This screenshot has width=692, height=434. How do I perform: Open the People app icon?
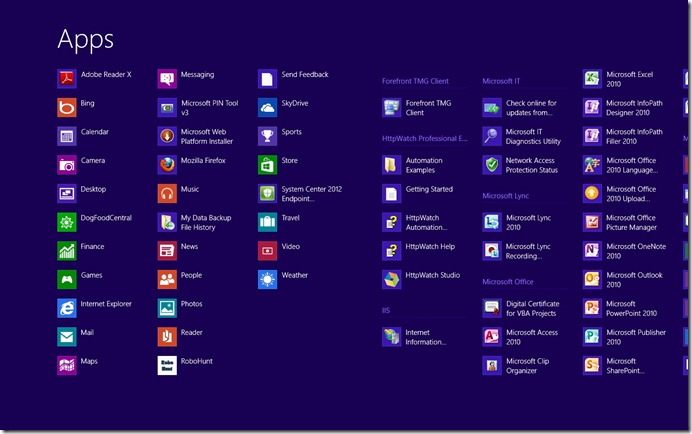point(167,280)
